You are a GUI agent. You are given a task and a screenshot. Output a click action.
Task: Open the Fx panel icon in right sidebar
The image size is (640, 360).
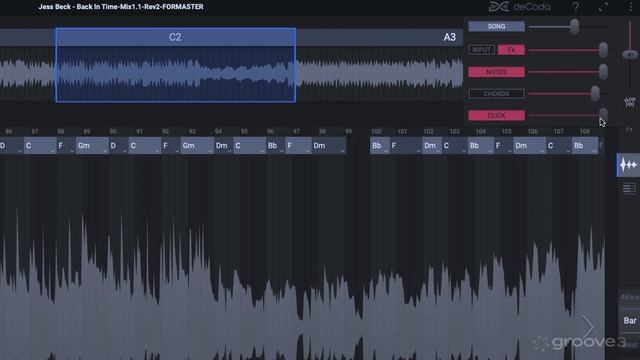629,129
